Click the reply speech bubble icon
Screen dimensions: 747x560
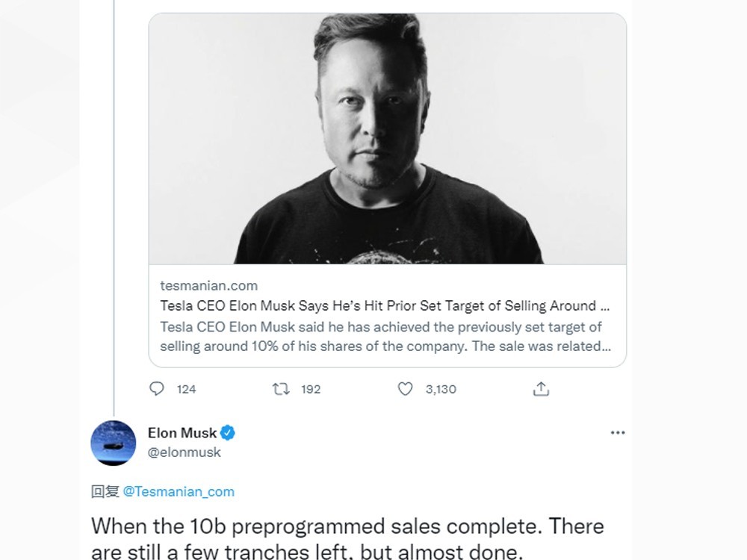pyautogui.click(x=157, y=389)
